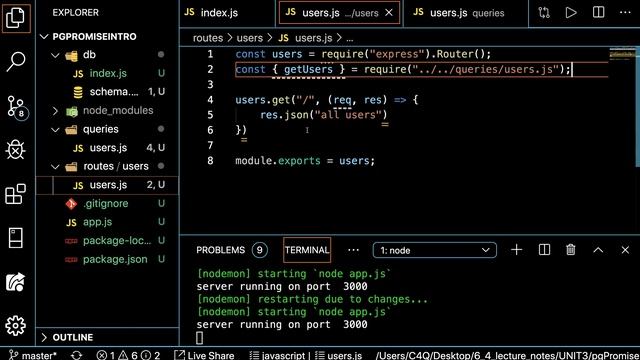Open the Remote Explorer icon in activity bar
The width and height of the screenshot is (640, 360).
pos(16,238)
